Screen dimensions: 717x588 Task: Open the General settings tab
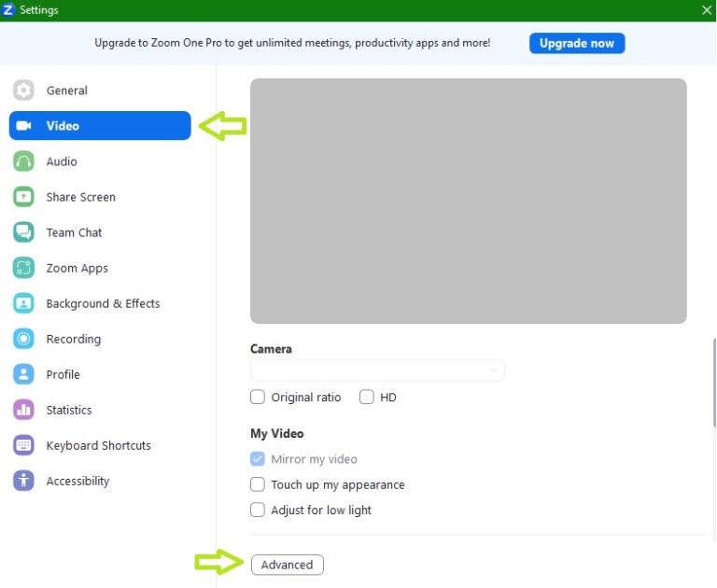point(100,91)
